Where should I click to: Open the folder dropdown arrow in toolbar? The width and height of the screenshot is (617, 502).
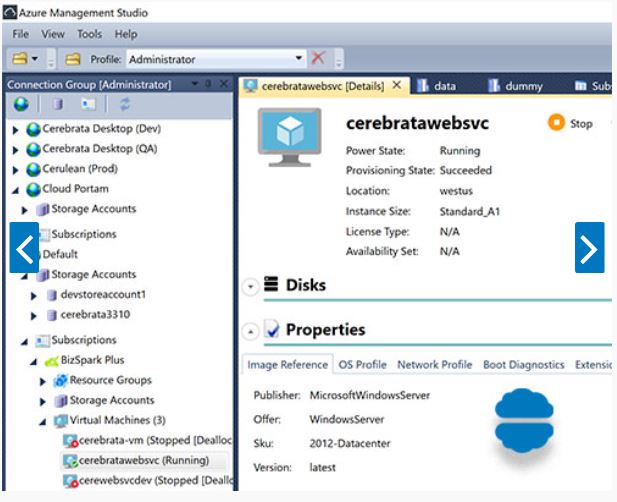pos(35,59)
